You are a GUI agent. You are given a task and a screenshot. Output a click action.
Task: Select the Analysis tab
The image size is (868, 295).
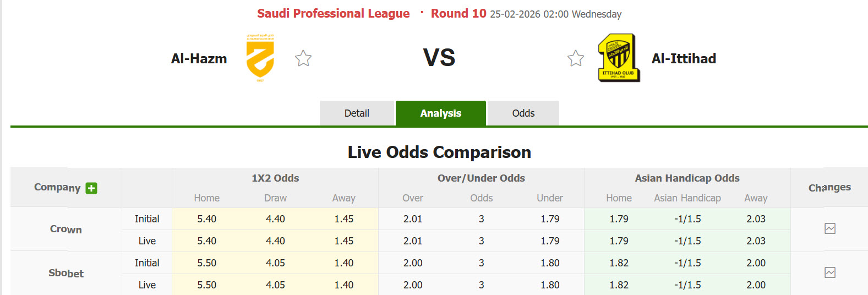pyautogui.click(x=440, y=113)
